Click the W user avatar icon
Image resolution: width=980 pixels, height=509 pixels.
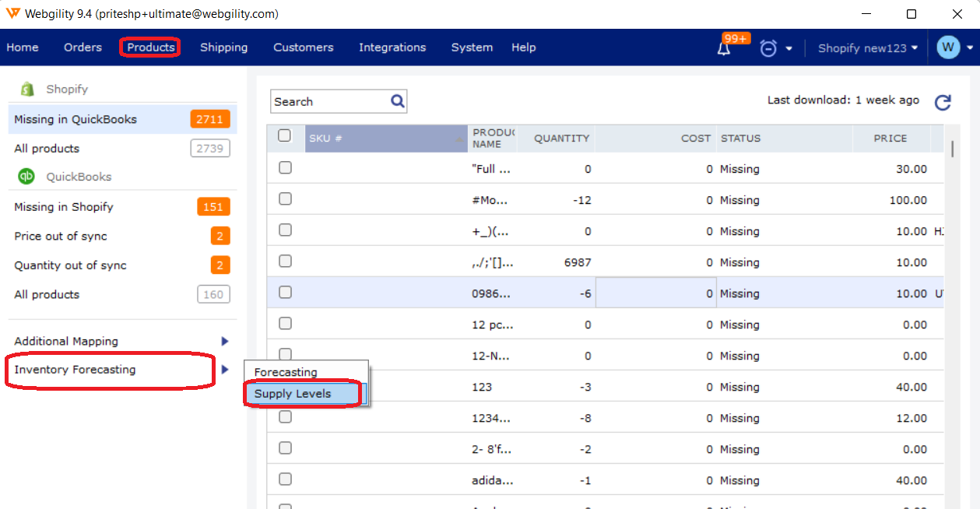(x=948, y=47)
